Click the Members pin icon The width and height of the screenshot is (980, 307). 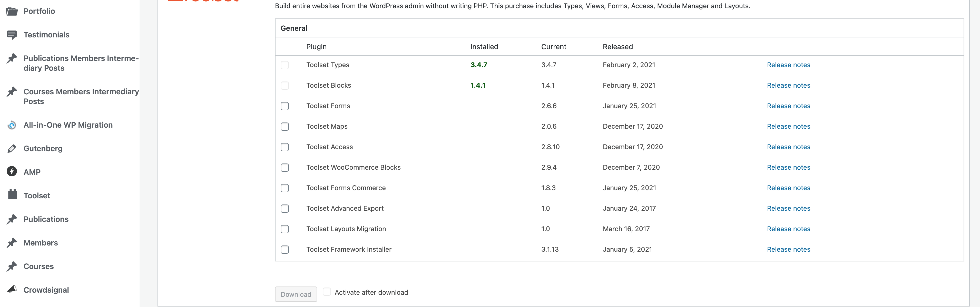(12, 243)
